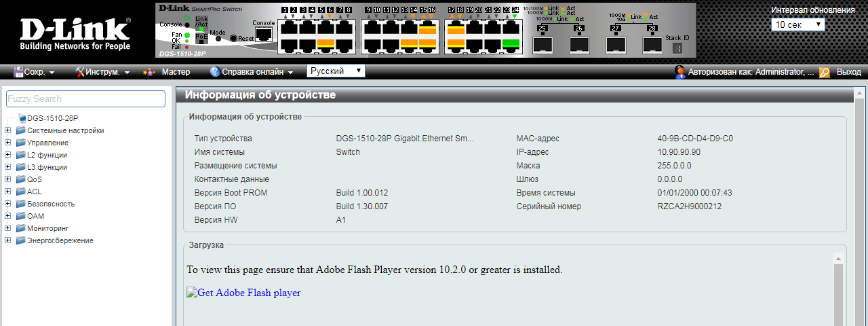The width and height of the screenshot is (868, 326).
Task: Open the Справка онлайн menu
Action: 252,72
